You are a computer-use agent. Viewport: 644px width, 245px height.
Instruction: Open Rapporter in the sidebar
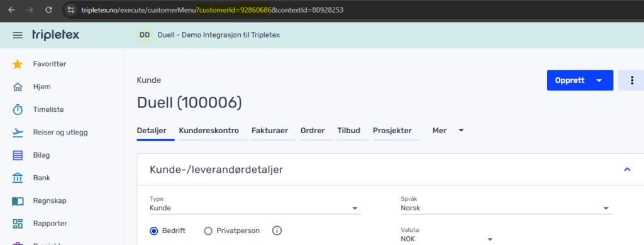click(x=50, y=224)
